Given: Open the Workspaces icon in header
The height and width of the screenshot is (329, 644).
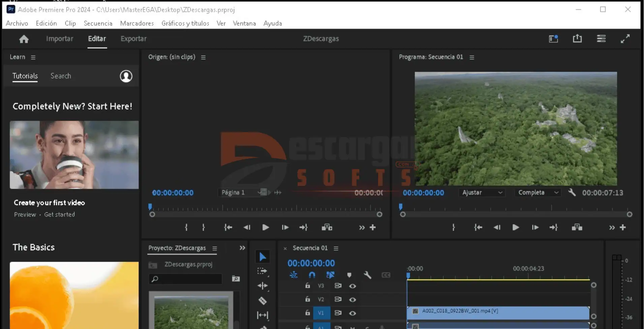Looking at the screenshot, I should click(x=553, y=39).
